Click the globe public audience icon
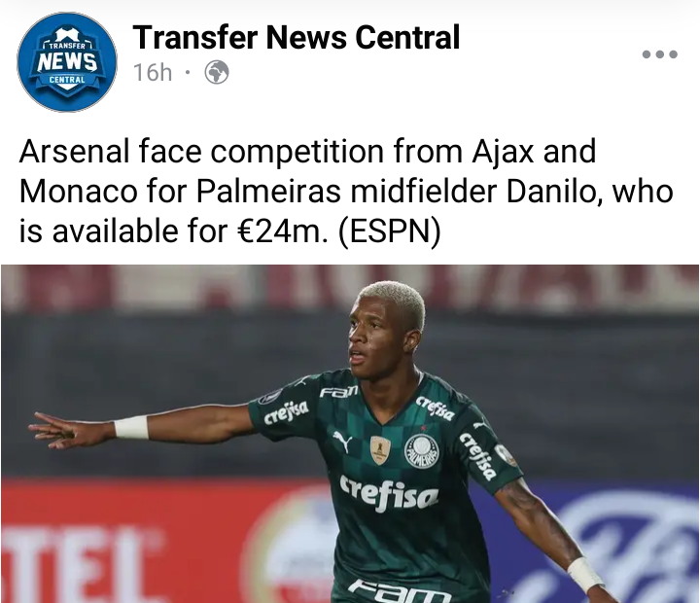The width and height of the screenshot is (700, 603). point(217,72)
